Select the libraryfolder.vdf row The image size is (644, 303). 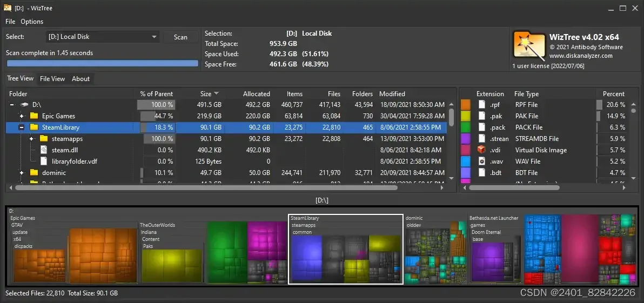[226, 161]
